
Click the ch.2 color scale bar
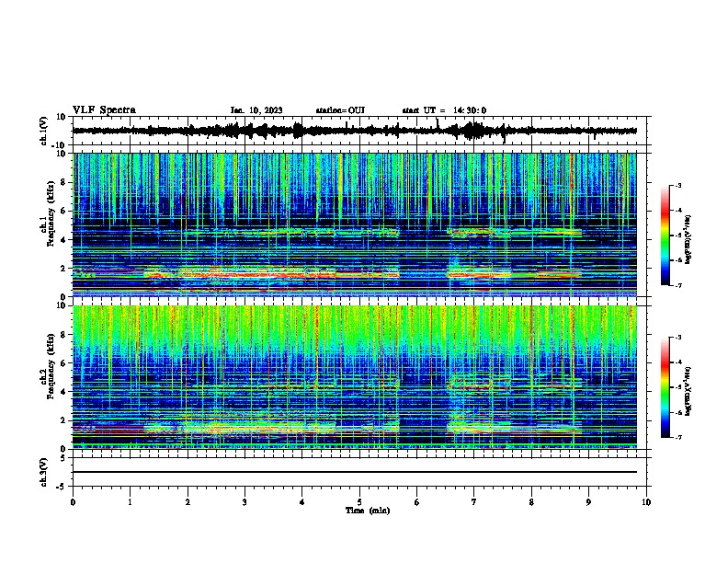tap(665, 387)
